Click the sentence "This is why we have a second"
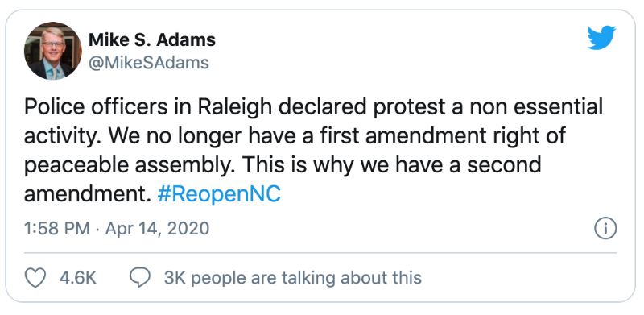Image resolution: width=644 pixels, height=315 pixels. [391, 164]
